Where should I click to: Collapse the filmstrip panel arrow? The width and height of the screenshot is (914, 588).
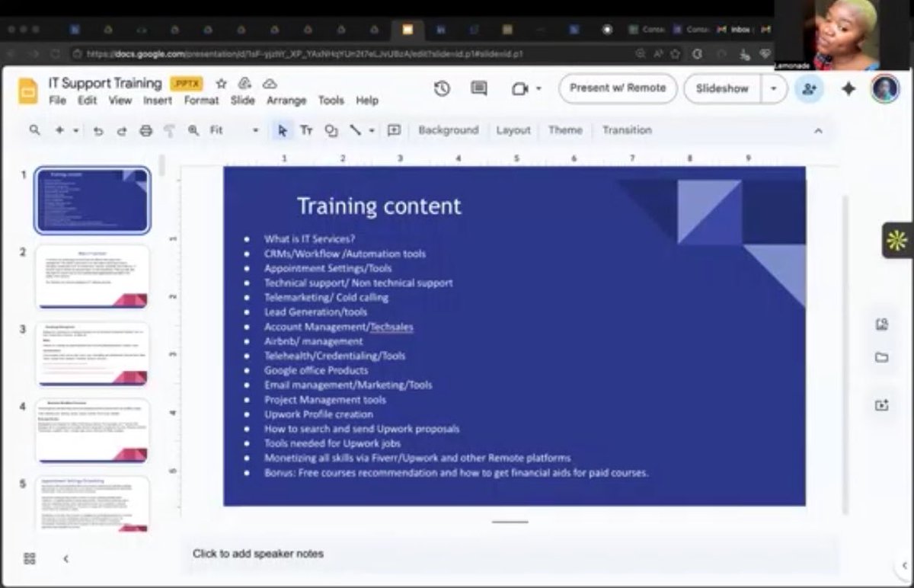tap(66, 558)
